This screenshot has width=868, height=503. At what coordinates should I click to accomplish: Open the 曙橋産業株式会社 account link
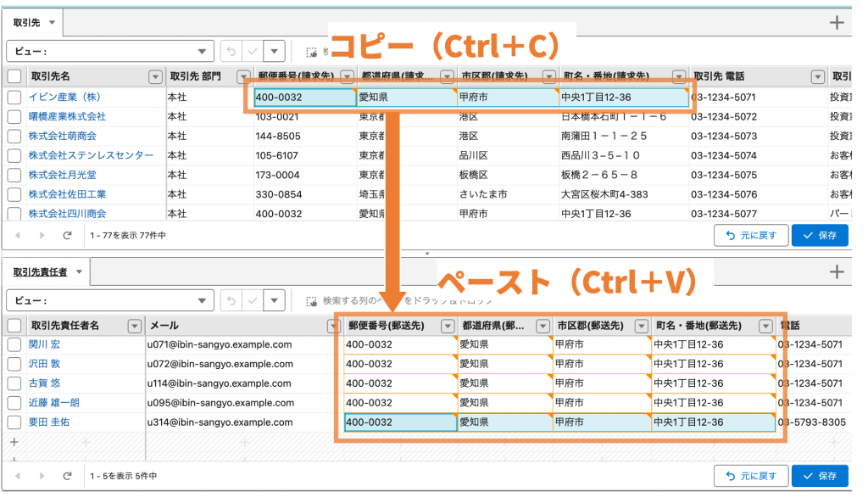67,116
